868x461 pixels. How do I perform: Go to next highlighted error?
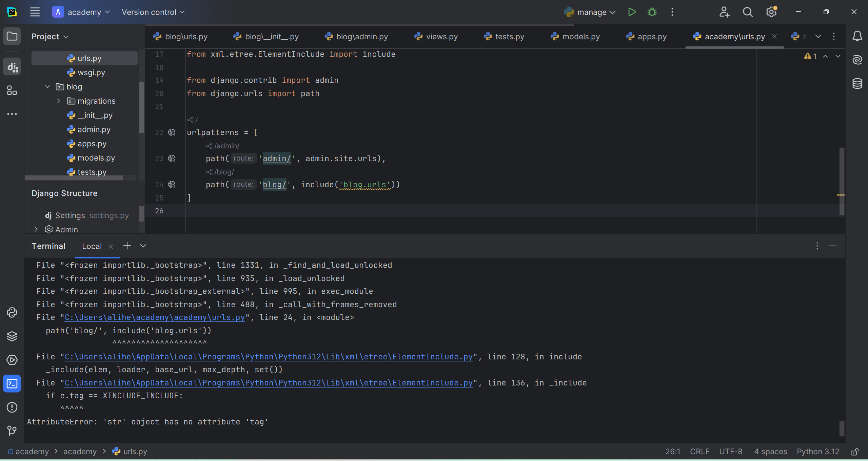(x=838, y=56)
